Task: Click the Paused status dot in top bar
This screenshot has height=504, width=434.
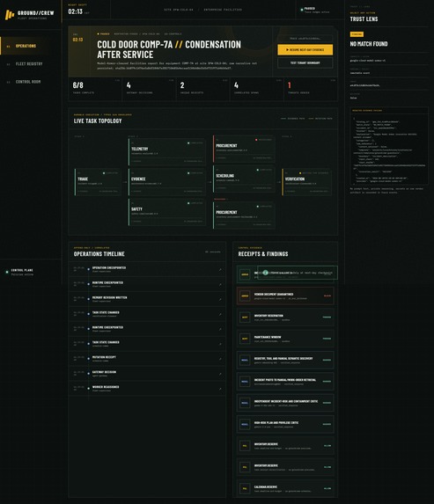Action: [x=302, y=10]
